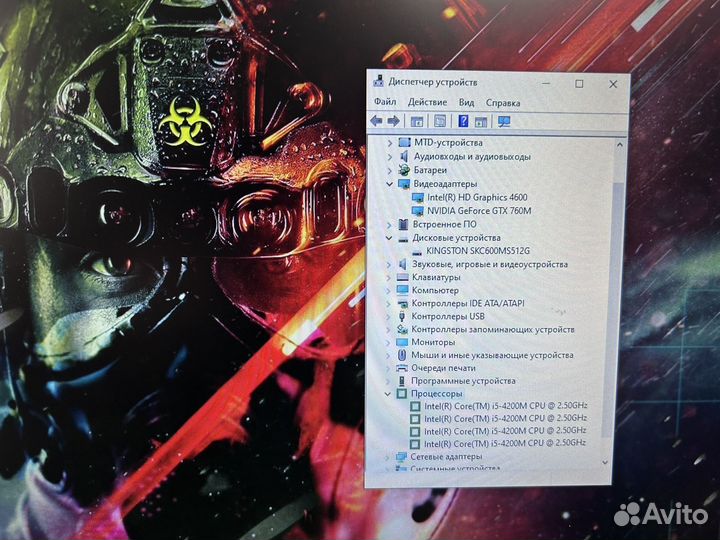Expand the Контроллеры запоминающих устройств node

[388, 329]
